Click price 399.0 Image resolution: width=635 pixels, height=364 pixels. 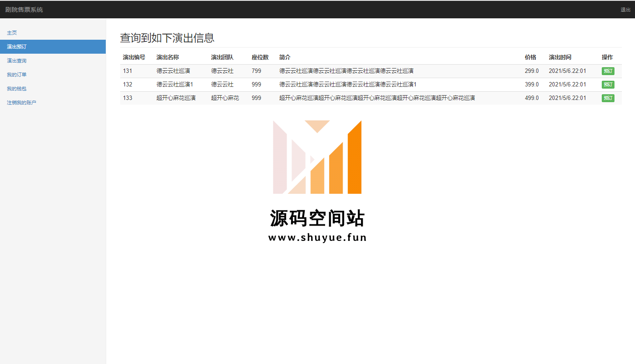click(x=532, y=85)
